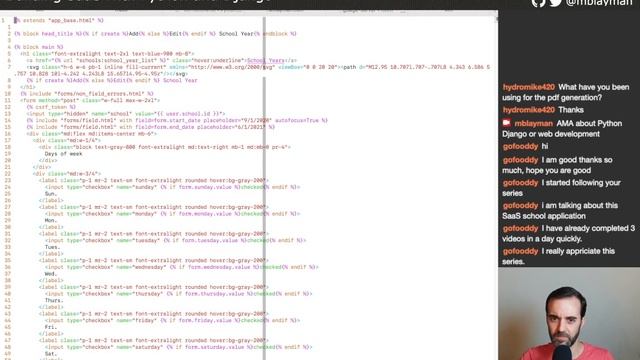Click the div class="md:w-1/4" line

[x=67, y=140]
